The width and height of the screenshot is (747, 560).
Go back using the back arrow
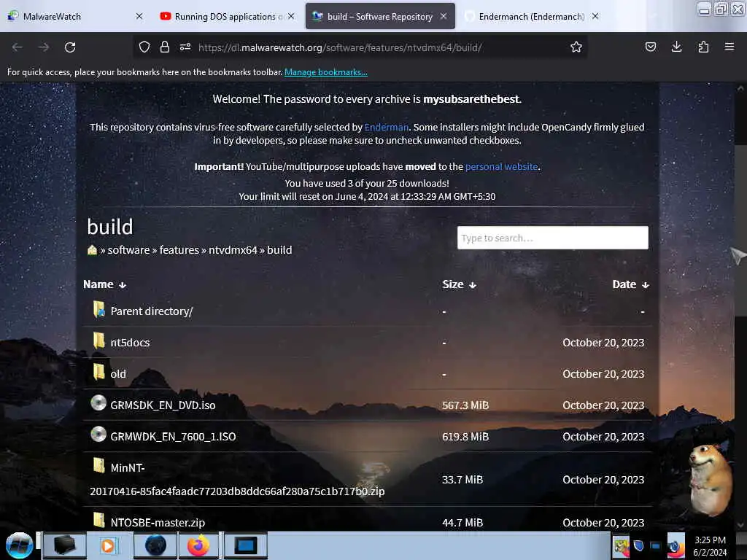point(18,47)
